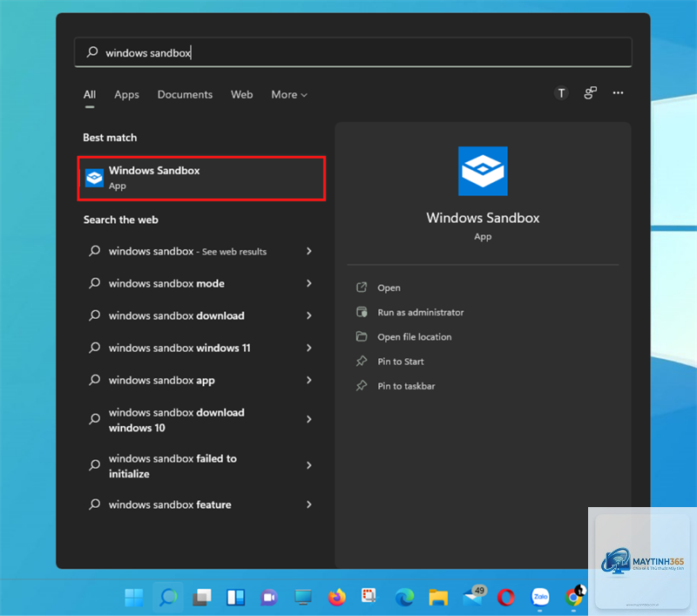
Task: Select 'windows sandbox app' suggestion text
Action: coord(162,381)
